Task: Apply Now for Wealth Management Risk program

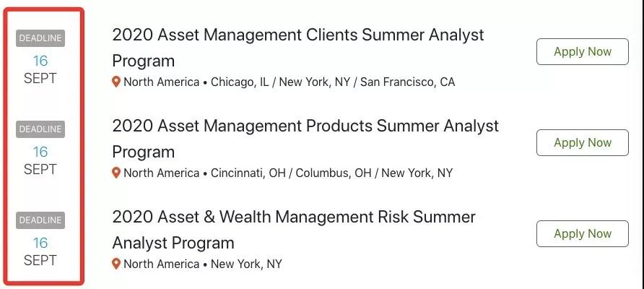Action: pos(582,234)
